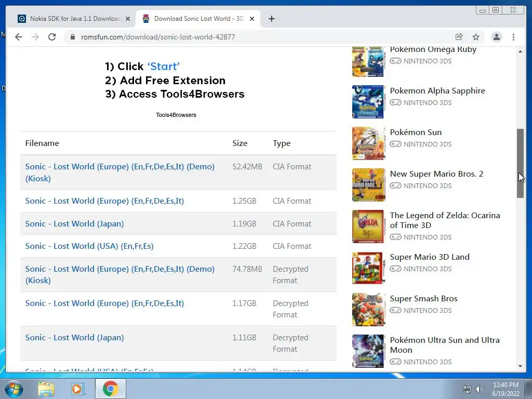This screenshot has width=532, height=399.
Task: Click the Type column header
Action: [282, 143]
